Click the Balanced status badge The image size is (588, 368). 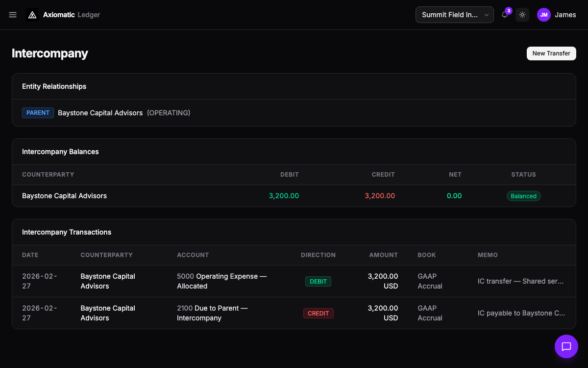point(523,196)
